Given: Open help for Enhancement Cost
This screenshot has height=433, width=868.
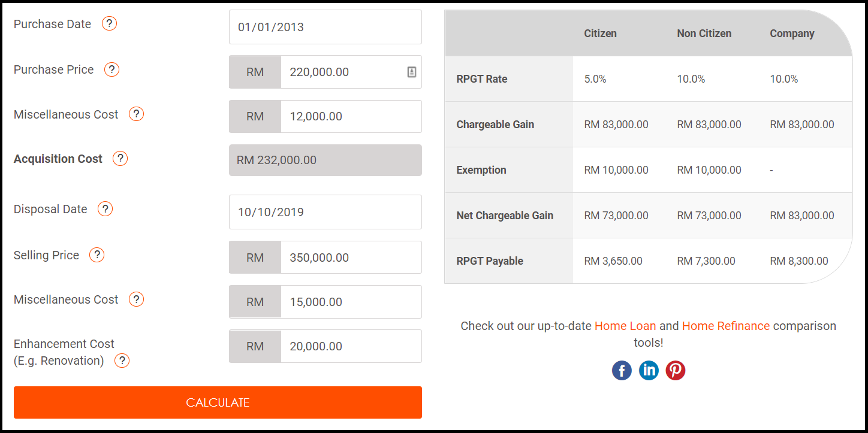Looking at the screenshot, I should 122,361.
